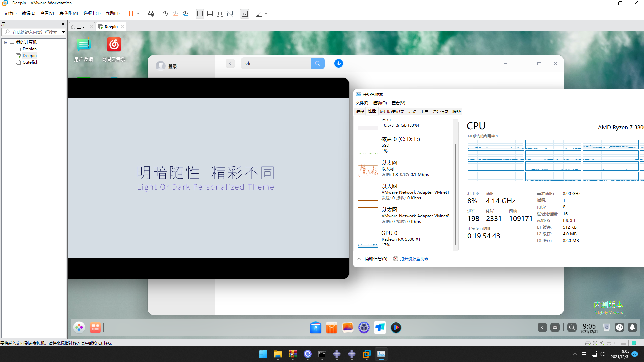The height and width of the screenshot is (362, 644).
Task: Toggle the thumbnail bar layout
Action: tap(210, 14)
